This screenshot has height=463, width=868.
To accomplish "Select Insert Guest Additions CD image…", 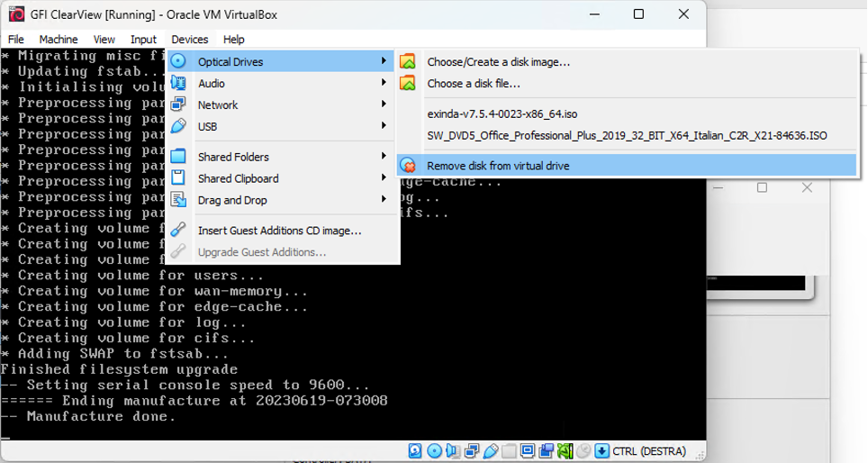I will (x=284, y=231).
